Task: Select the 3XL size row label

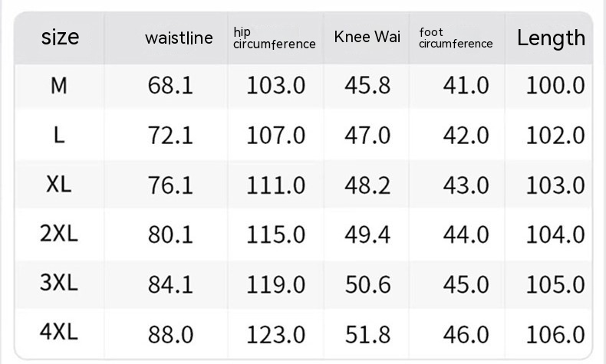Action: point(59,284)
